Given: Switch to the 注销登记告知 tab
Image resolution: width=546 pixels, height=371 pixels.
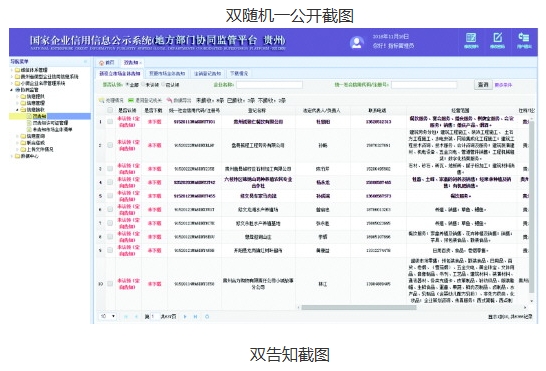Looking at the screenshot, I should [208, 74].
